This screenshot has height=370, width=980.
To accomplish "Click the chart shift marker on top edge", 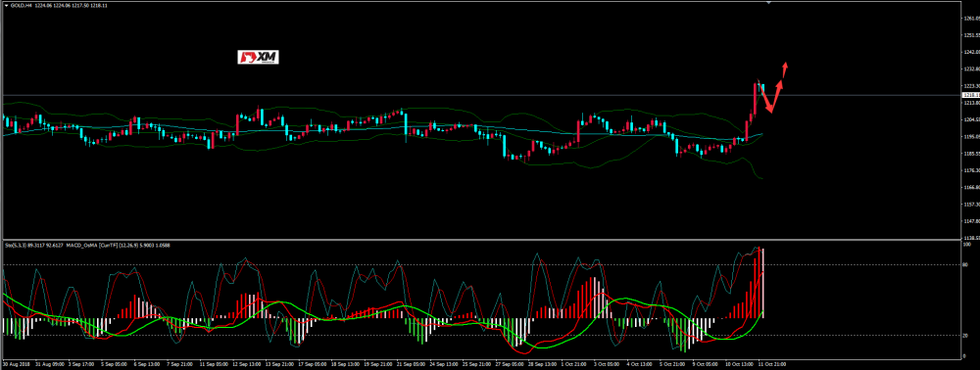I will [768, 2].
